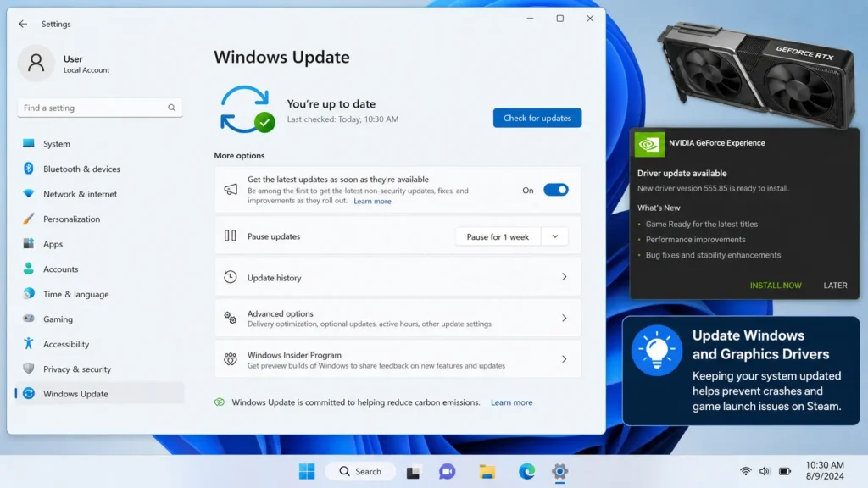Click the Privacy & security shield icon
The height and width of the screenshot is (488, 868).
tap(28, 369)
